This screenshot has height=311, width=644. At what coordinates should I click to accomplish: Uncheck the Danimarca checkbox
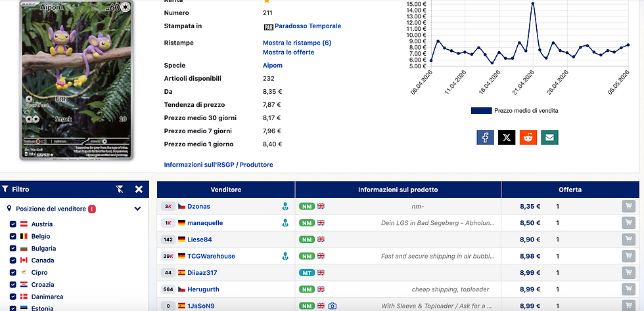pyautogui.click(x=12, y=297)
